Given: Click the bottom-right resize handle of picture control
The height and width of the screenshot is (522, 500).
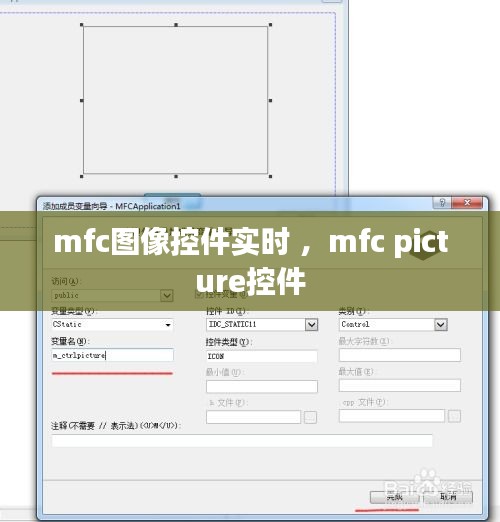Looking at the screenshot, I should click(x=270, y=176).
